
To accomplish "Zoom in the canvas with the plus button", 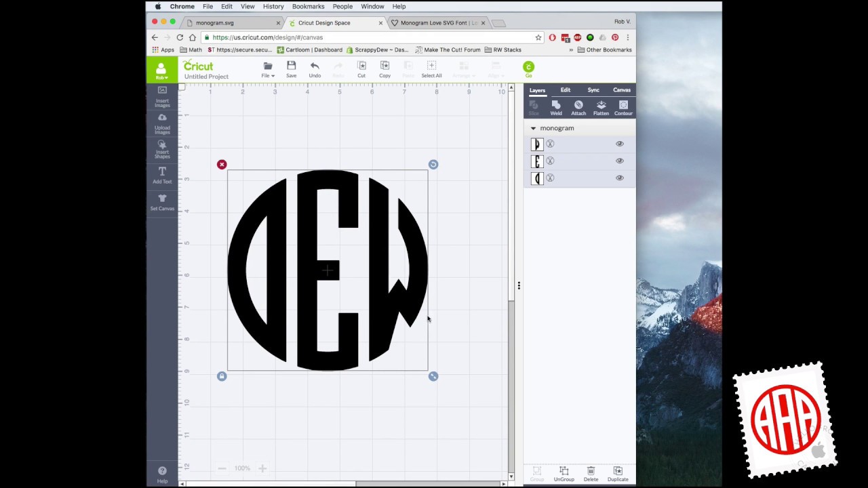I will [x=262, y=468].
